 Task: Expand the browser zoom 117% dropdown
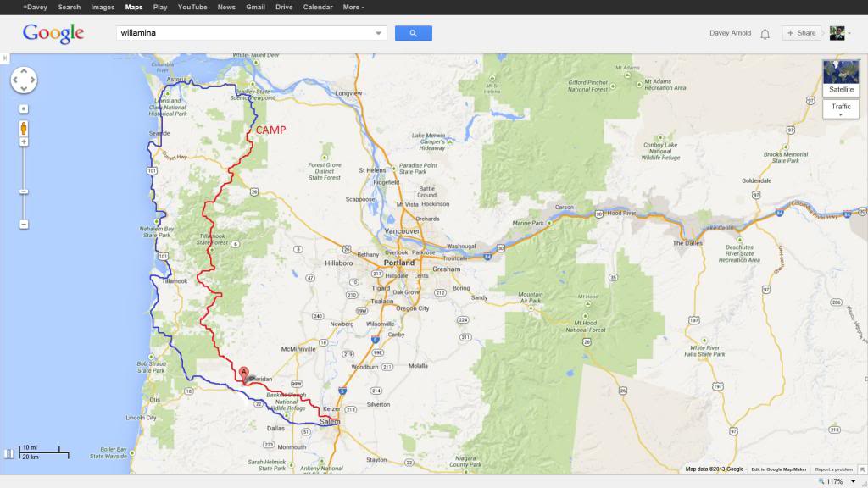853,481
